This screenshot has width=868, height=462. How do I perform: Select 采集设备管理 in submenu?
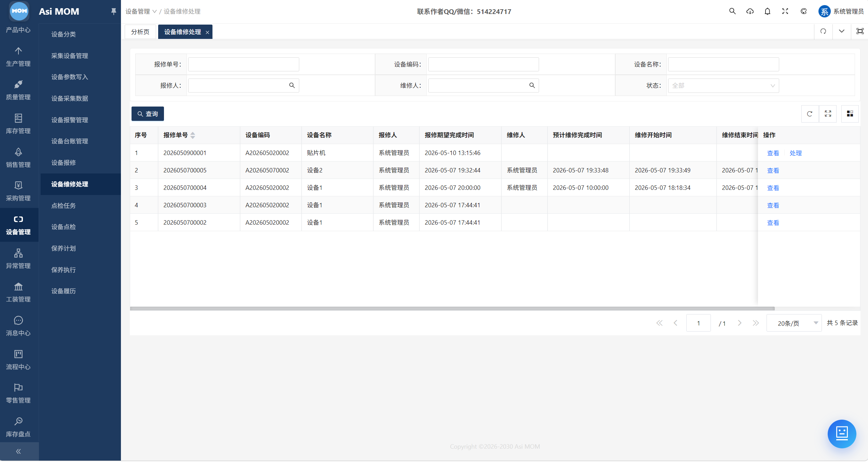point(70,56)
